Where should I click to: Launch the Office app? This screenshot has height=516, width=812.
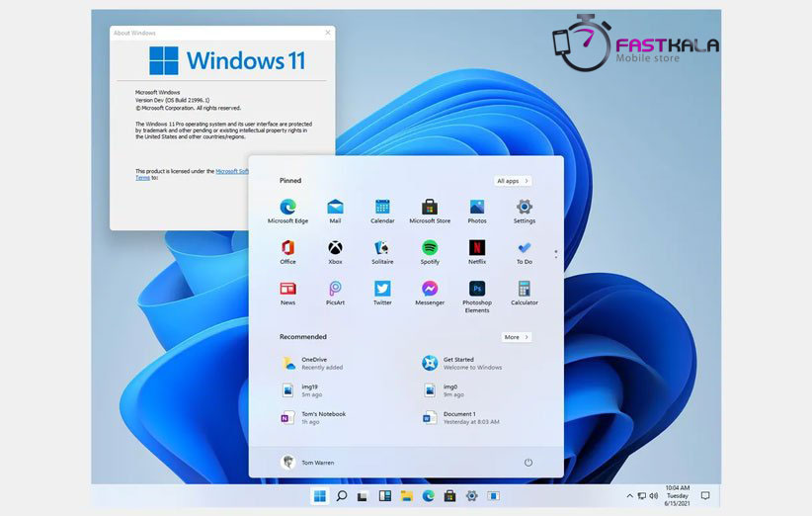point(287,252)
